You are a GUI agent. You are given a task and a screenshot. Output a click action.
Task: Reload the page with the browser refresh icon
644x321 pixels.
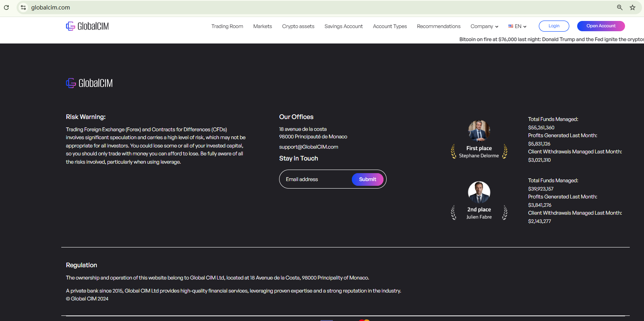pos(6,8)
